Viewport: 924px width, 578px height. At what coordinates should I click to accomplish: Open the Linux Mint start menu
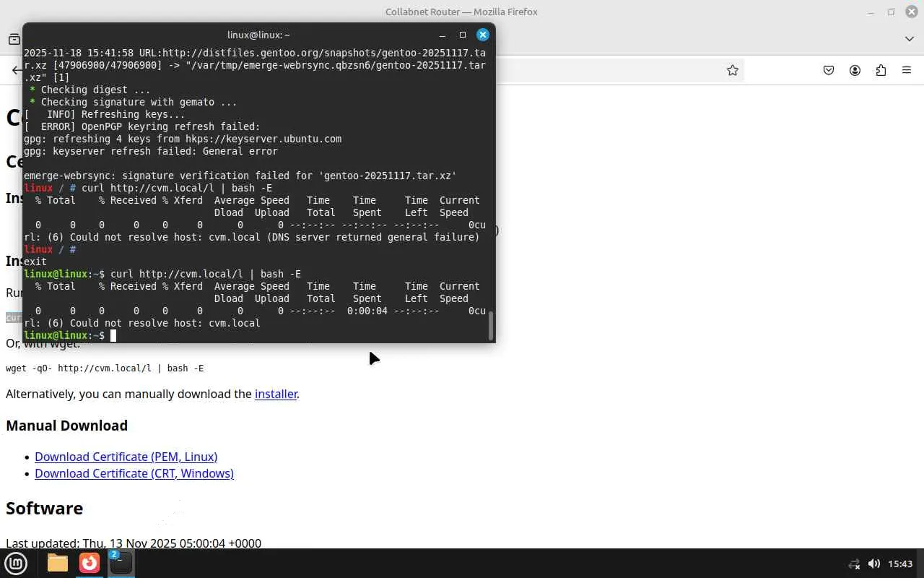(16, 563)
